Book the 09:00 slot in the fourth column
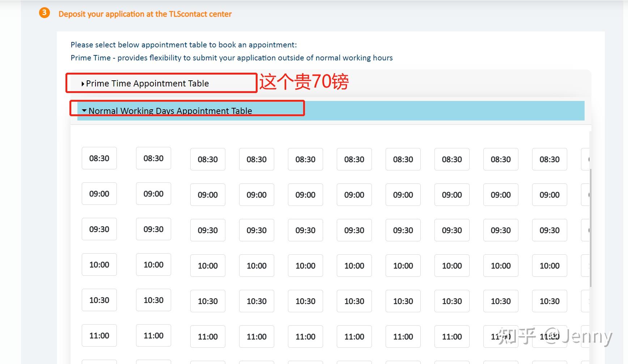 coord(256,195)
